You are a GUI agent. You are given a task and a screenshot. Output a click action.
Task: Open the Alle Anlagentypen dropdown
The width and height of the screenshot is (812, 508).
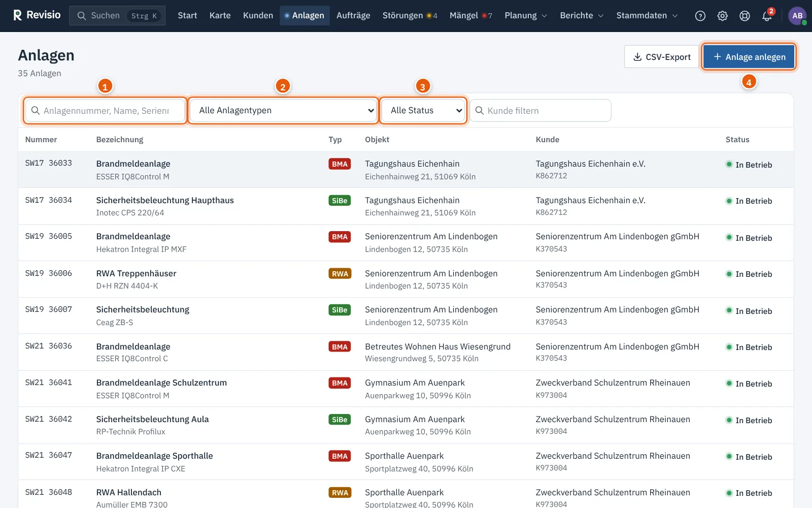[x=283, y=110]
